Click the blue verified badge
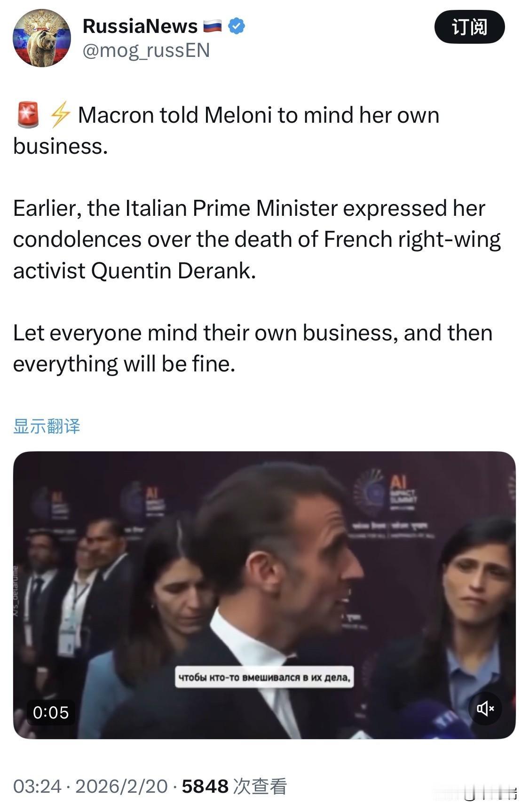Screen dimensions: 529x812 237,26
